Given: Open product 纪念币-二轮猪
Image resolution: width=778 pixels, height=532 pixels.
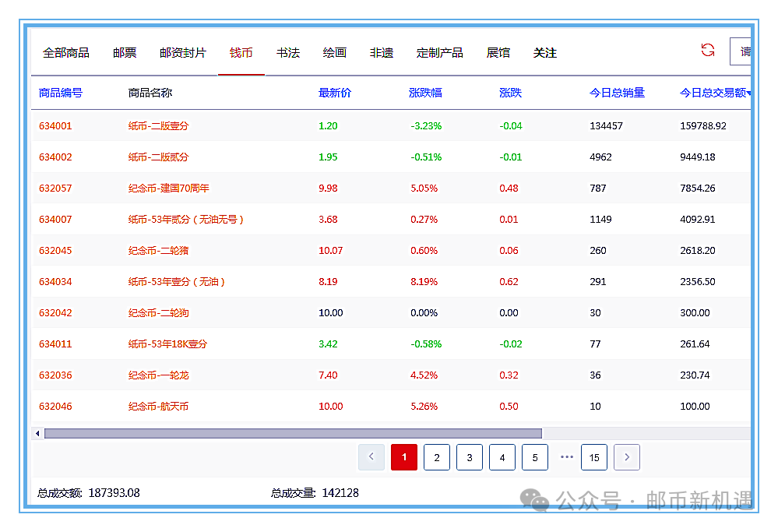Looking at the screenshot, I should click(158, 251).
